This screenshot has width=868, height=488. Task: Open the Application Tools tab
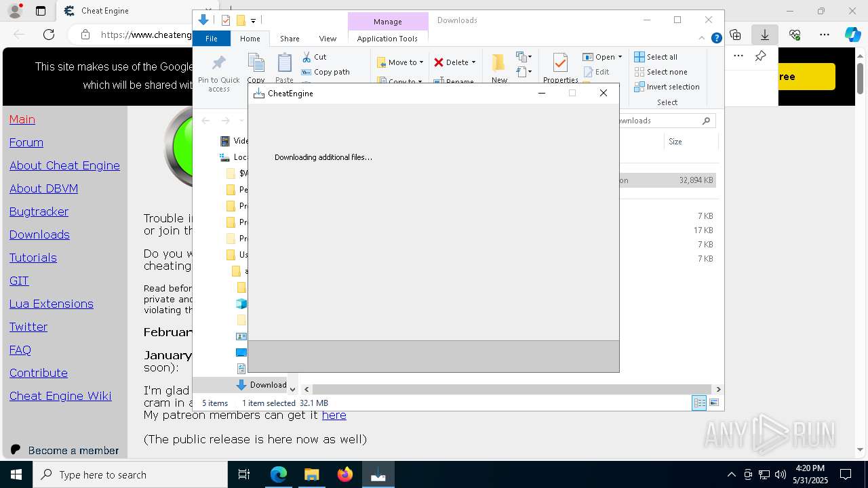[x=387, y=39]
